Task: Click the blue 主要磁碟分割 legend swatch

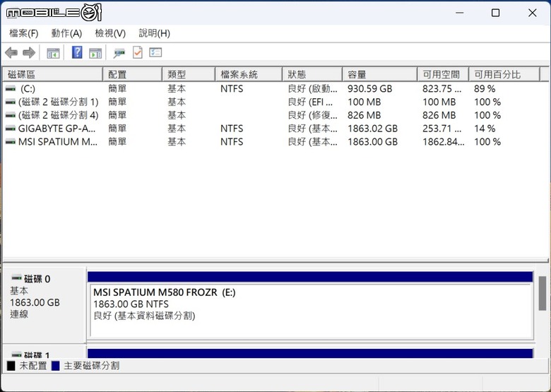Action: pyautogui.click(x=56, y=366)
